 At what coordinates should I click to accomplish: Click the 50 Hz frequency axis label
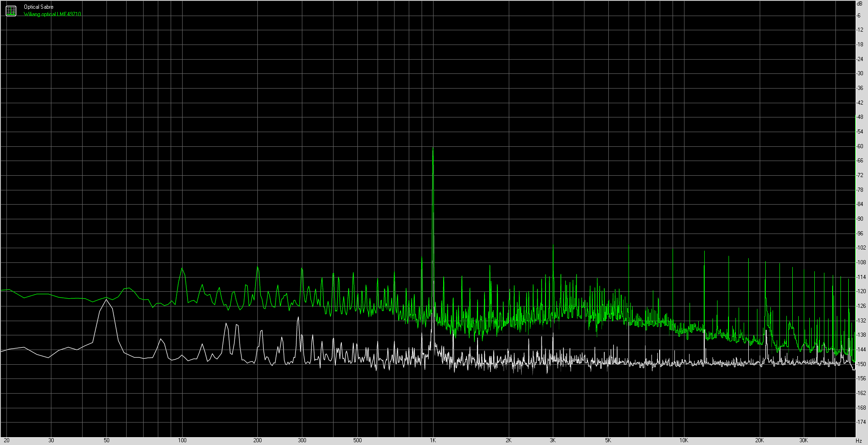[x=106, y=440]
